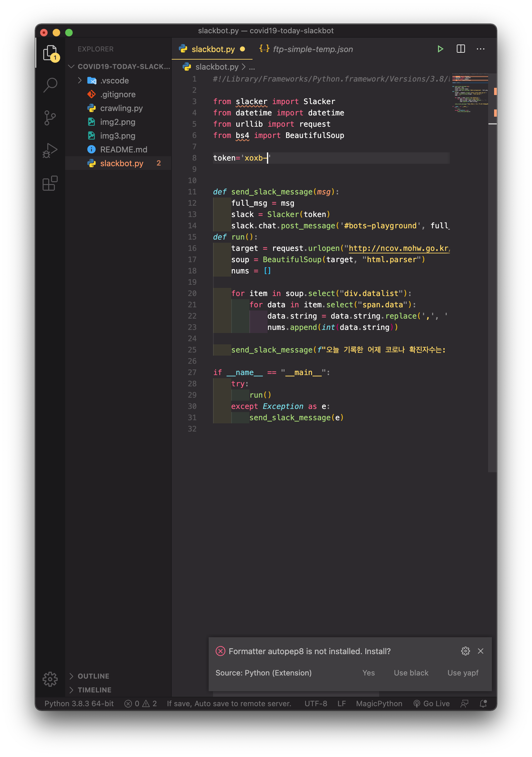Click the Use black button
The image size is (532, 757).
(411, 673)
